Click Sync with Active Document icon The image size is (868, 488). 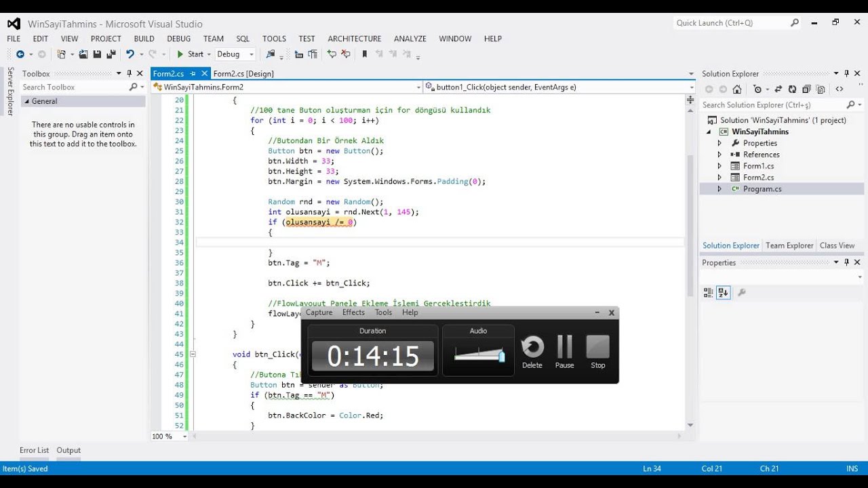click(x=778, y=89)
